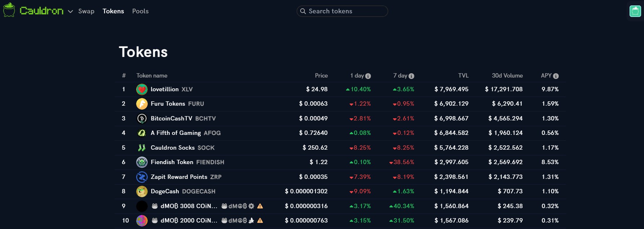
Task: Open the Cauldron Socks SOCK token
Action: click(340, 148)
